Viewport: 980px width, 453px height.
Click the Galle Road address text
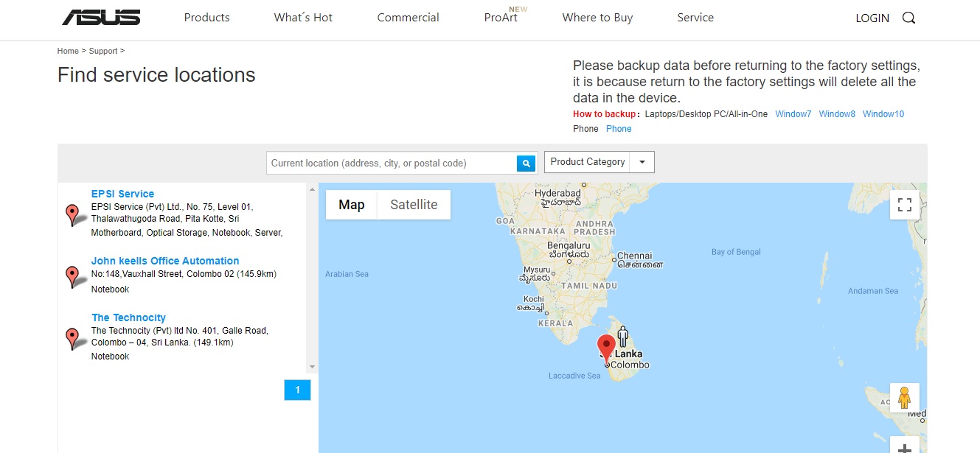coord(180,337)
